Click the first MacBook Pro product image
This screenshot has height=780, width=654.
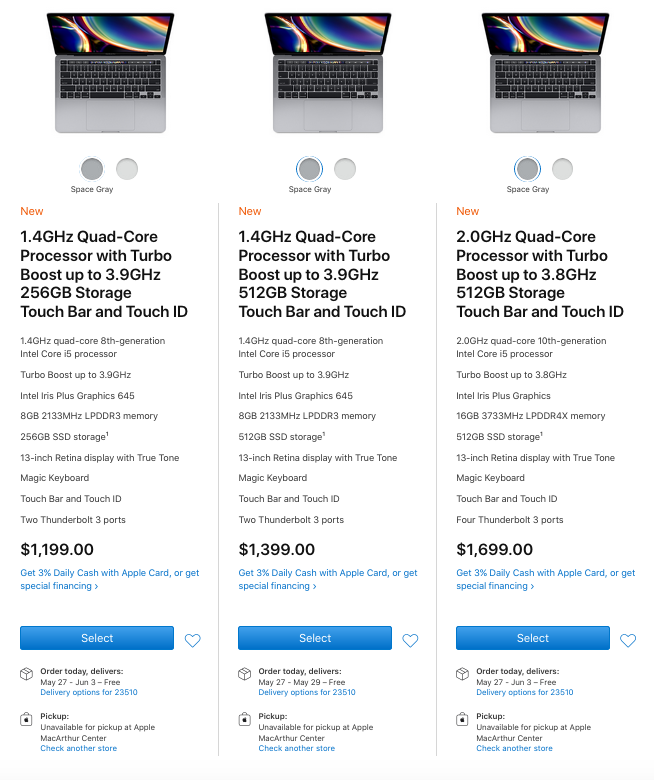pos(110,72)
